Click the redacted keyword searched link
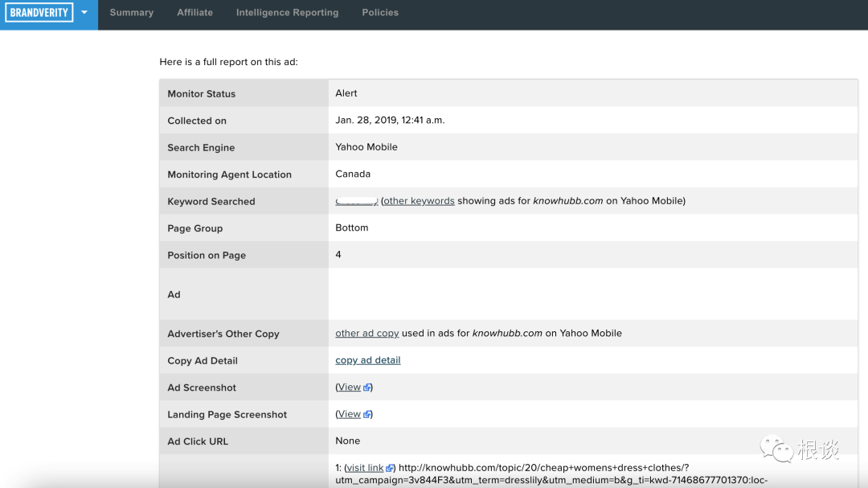The width and height of the screenshot is (868, 488). coord(356,201)
